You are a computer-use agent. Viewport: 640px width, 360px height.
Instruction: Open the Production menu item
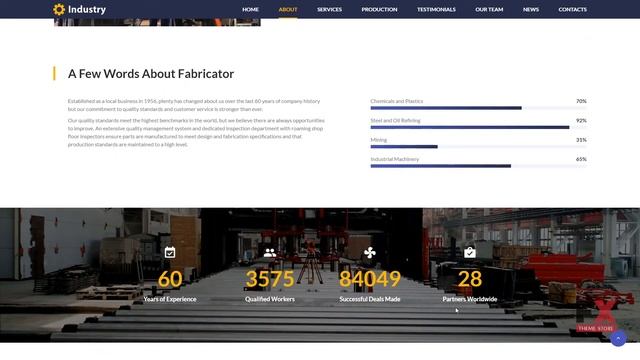click(379, 9)
